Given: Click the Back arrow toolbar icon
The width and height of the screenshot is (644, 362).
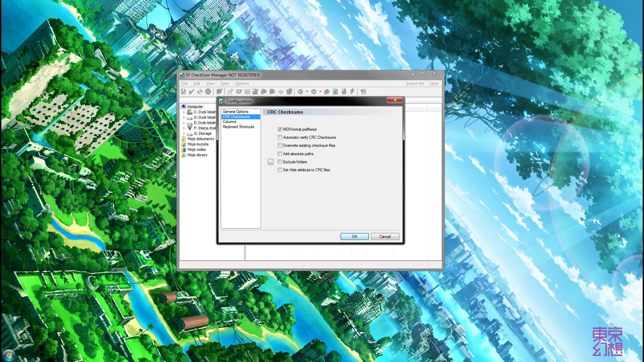Looking at the screenshot, I should pyautogui.click(x=300, y=92).
